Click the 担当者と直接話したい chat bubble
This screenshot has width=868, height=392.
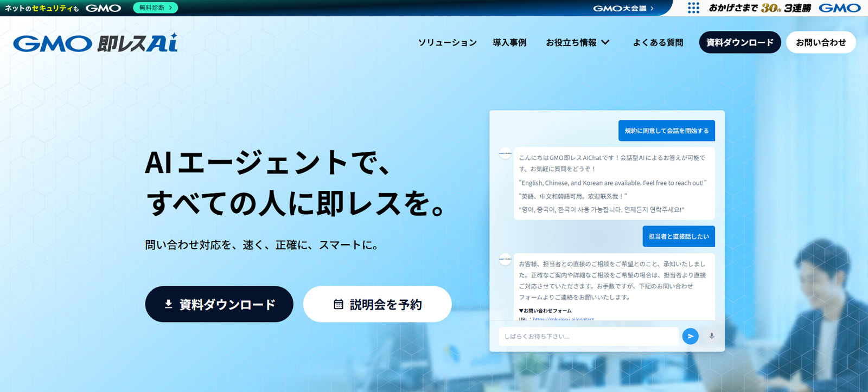pyautogui.click(x=679, y=236)
